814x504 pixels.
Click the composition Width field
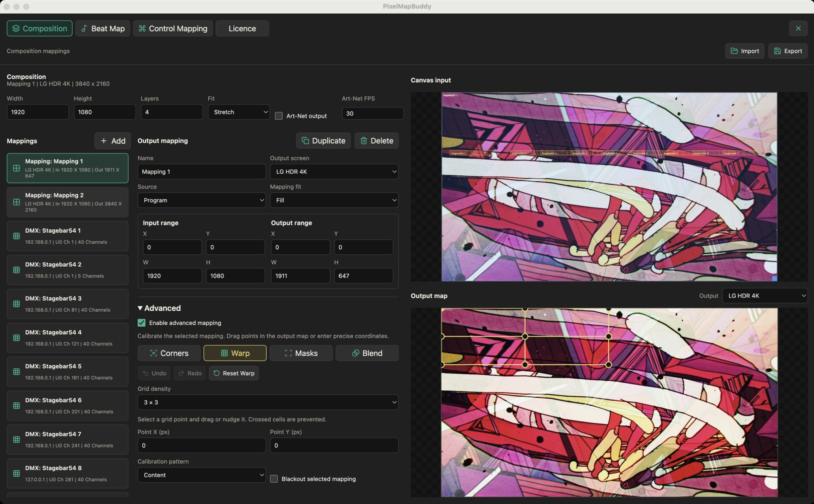pos(38,112)
